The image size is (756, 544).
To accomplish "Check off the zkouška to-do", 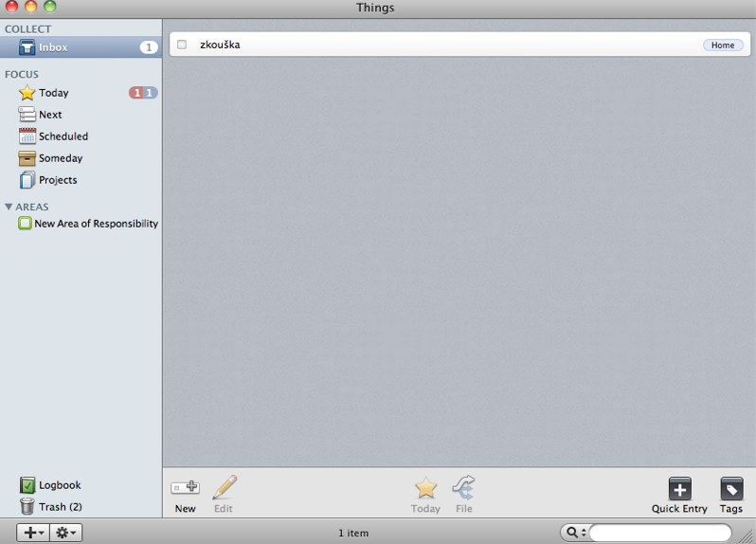I will click(182, 45).
